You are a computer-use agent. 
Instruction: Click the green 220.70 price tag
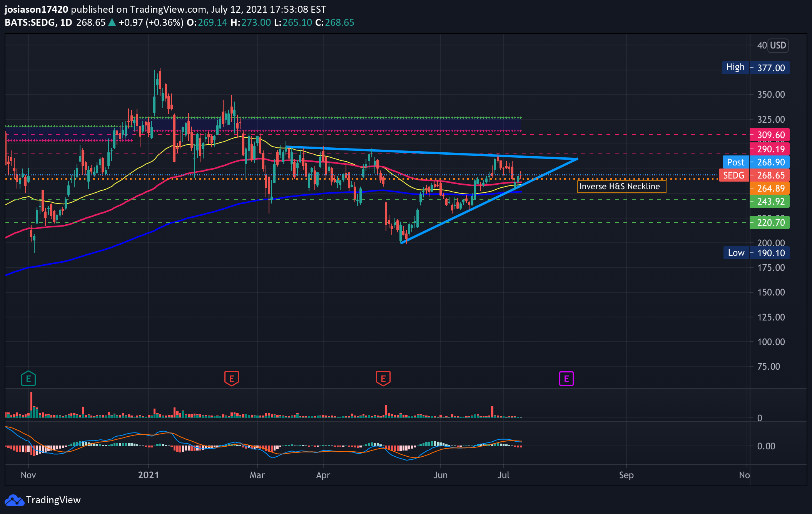click(x=770, y=222)
